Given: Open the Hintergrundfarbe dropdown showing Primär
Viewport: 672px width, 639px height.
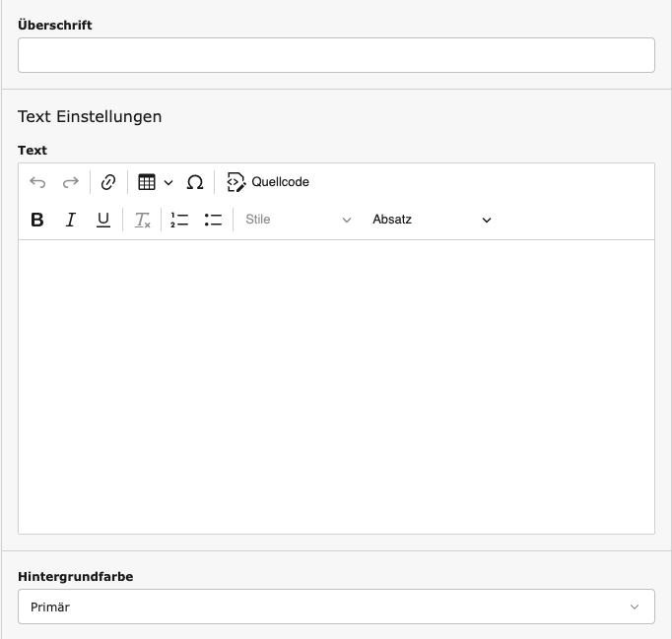Looking at the screenshot, I should (336, 607).
